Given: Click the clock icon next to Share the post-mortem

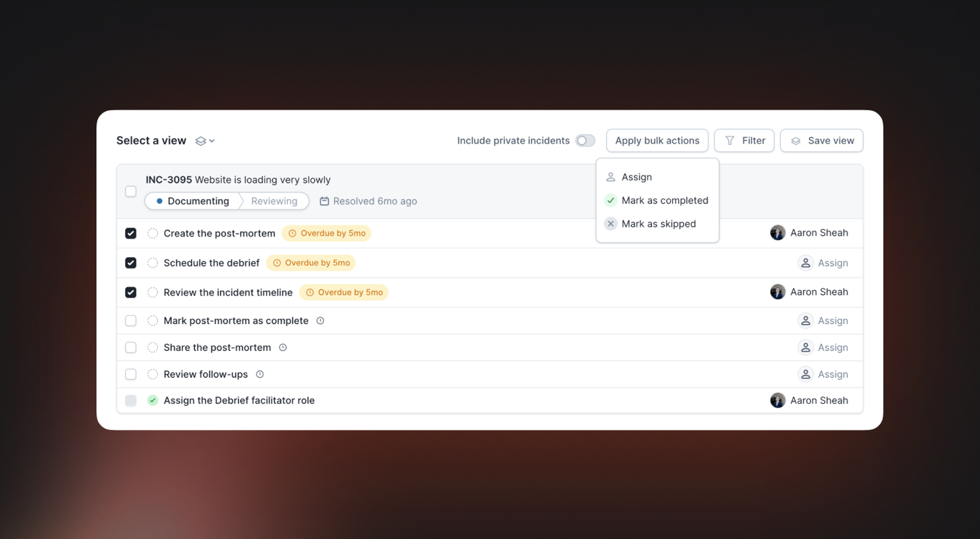Looking at the screenshot, I should click(x=283, y=348).
